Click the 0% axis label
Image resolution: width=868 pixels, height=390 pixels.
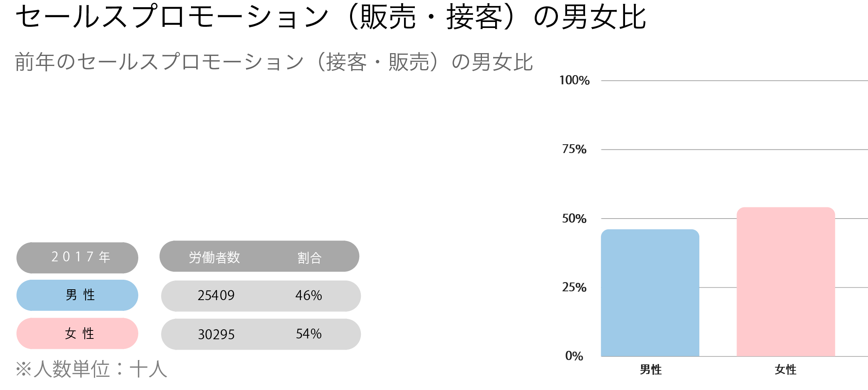574,356
